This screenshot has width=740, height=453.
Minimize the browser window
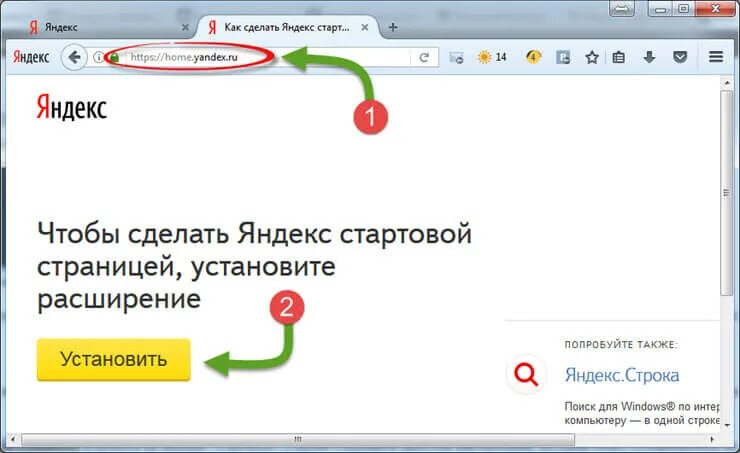pyautogui.click(x=661, y=9)
